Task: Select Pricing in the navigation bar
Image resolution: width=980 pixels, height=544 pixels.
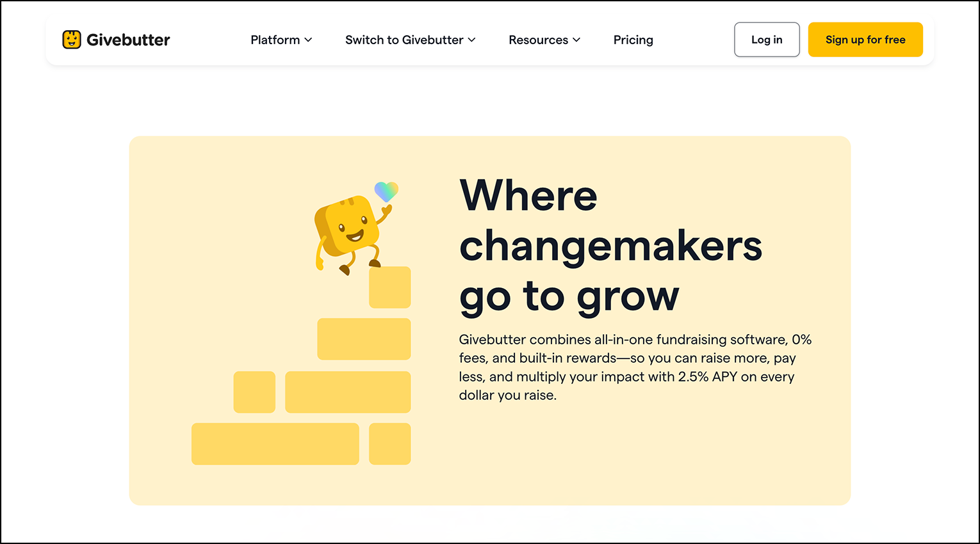Action: click(633, 40)
